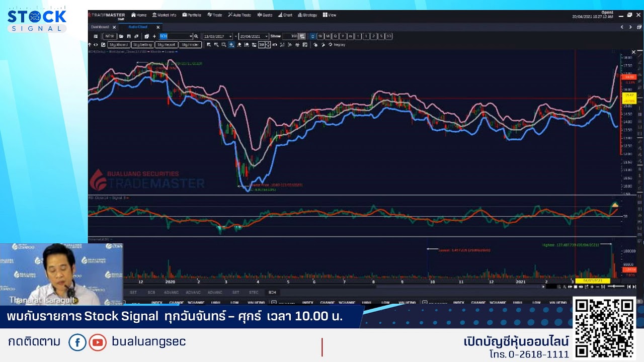Click the next tab arrow at top right
Screen dimensions: 644x362
(630, 27)
